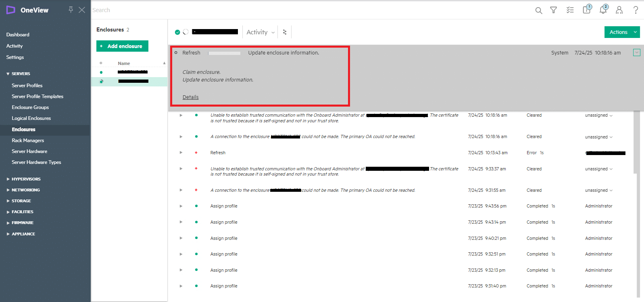The width and height of the screenshot is (644, 302).
Task: Sort enclosures by the Name column arrow
Action: 164,63
